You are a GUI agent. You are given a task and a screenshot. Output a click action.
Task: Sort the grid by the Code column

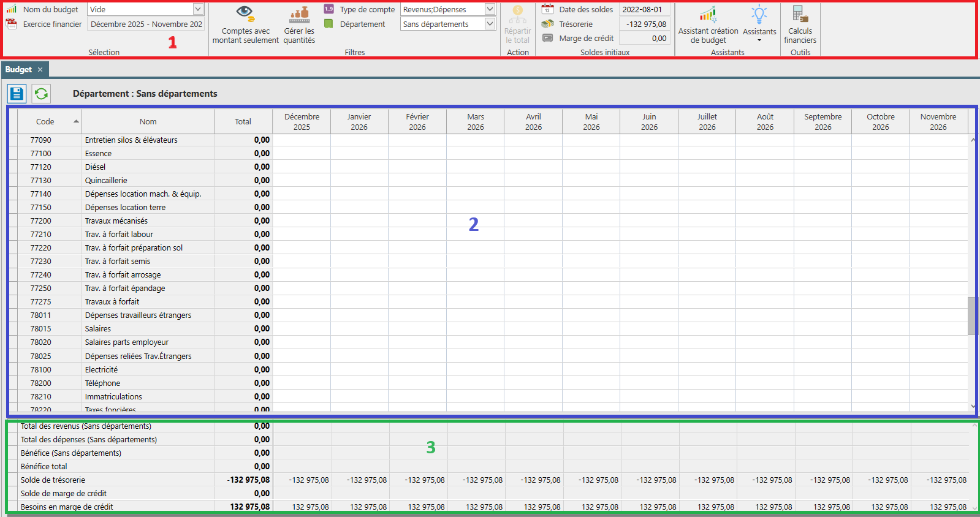point(50,121)
